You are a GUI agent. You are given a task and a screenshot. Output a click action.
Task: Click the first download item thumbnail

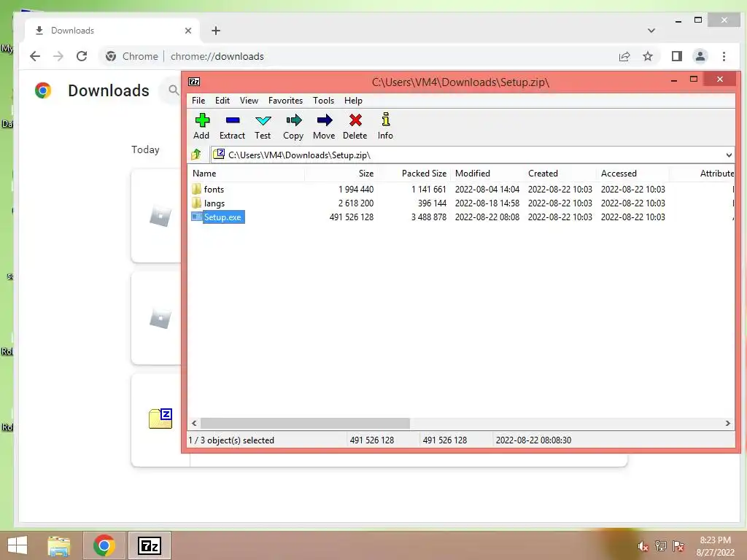pos(160,216)
